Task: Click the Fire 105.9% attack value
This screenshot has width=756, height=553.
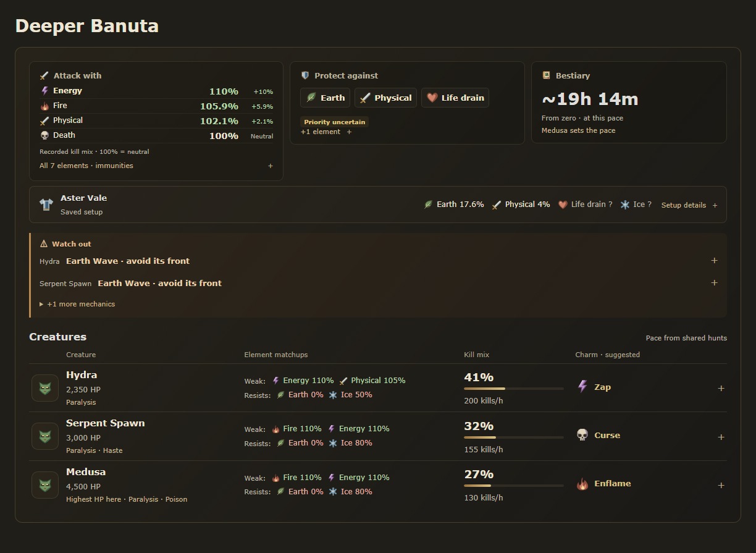Action: (x=219, y=106)
